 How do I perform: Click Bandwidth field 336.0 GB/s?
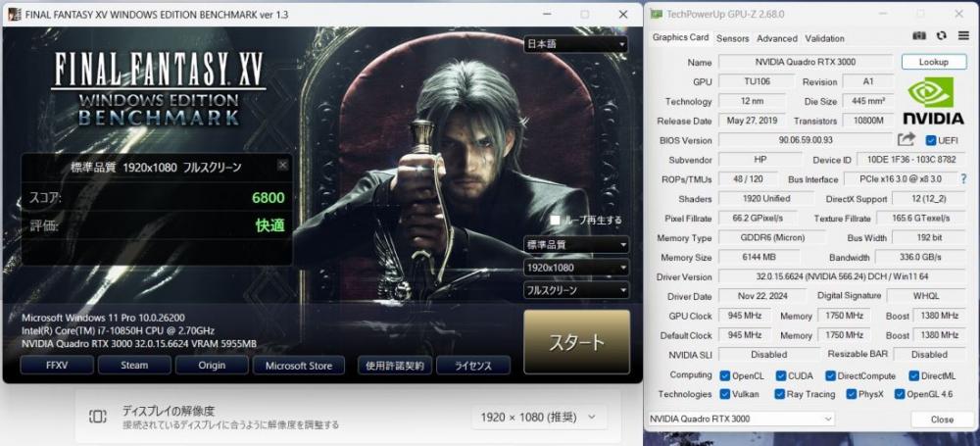(x=920, y=257)
